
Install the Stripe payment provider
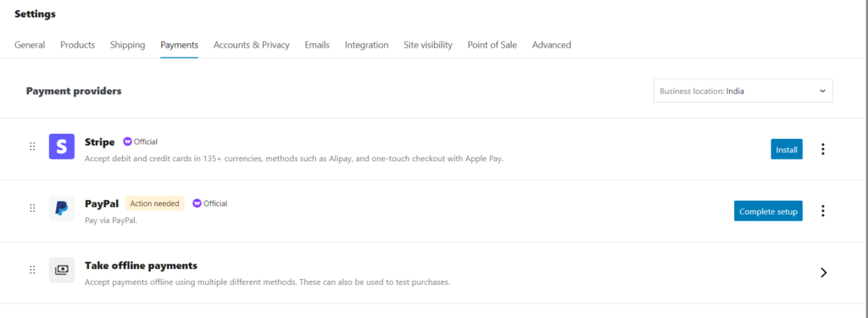(787, 149)
